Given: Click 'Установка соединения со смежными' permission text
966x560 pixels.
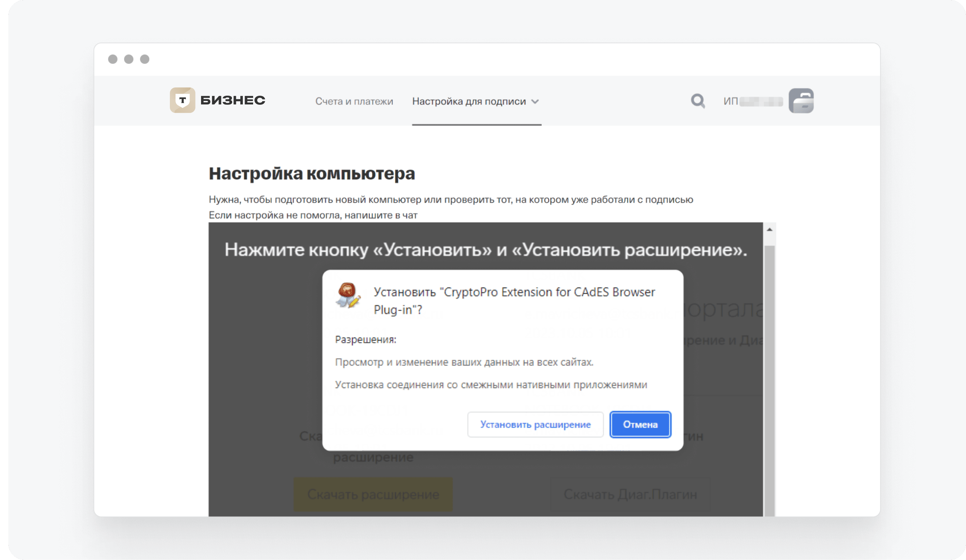Looking at the screenshot, I should click(x=491, y=385).
